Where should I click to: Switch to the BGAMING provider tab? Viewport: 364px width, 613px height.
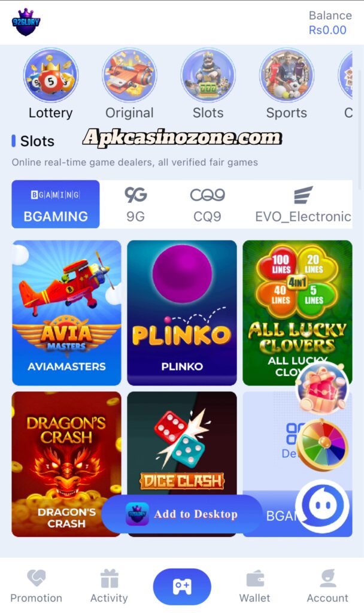point(56,204)
